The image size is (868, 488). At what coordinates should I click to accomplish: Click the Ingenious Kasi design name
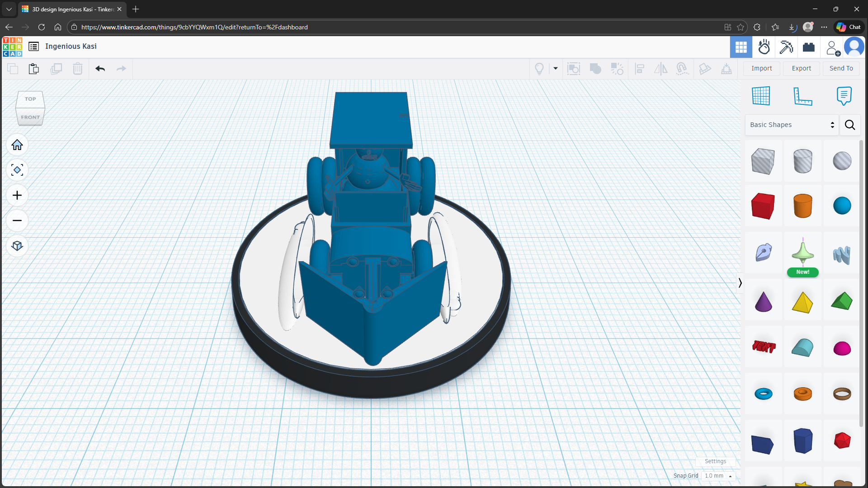click(71, 46)
